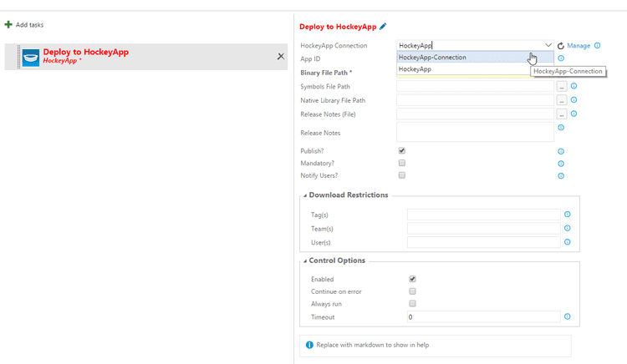Show info for Mandatory option

(x=561, y=164)
